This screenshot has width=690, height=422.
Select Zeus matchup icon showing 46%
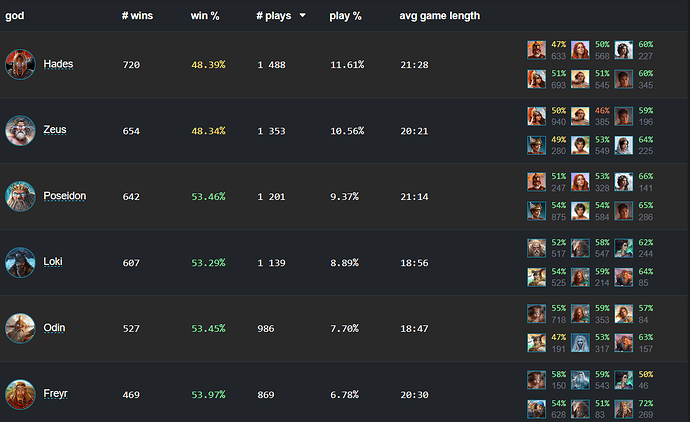coord(580,116)
